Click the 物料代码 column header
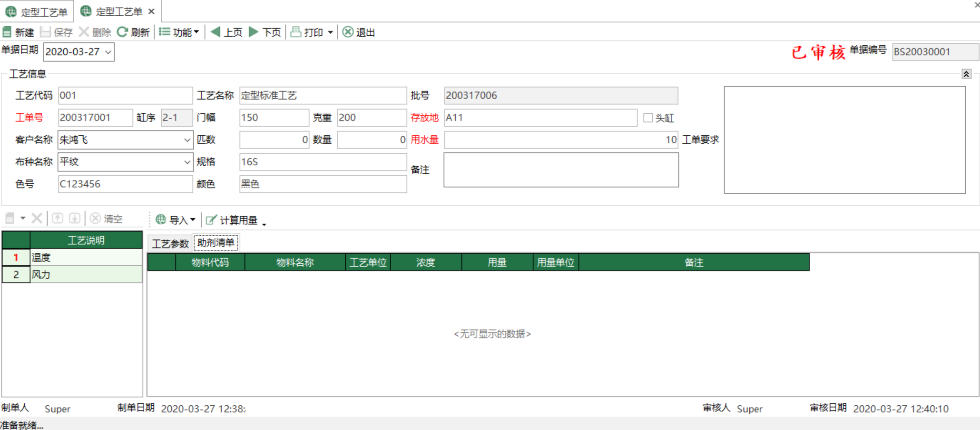Image resolution: width=980 pixels, height=430 pixels. coord(210,262)
